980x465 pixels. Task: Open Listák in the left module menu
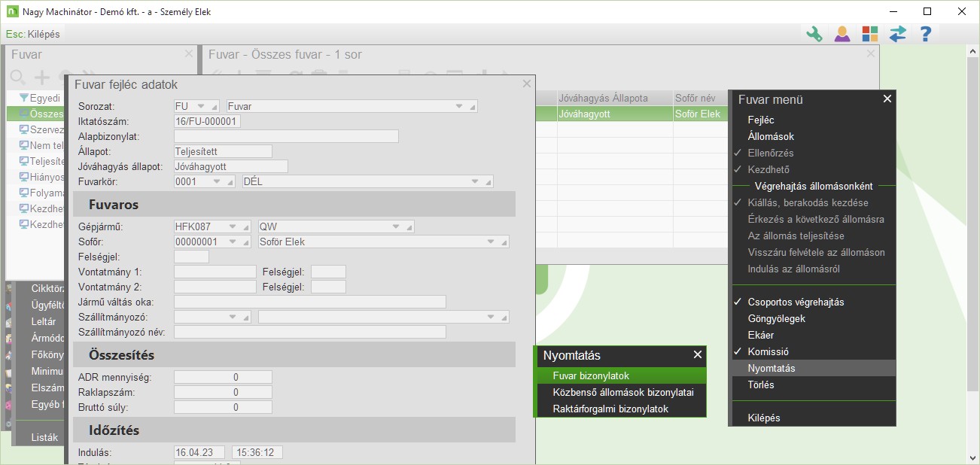click(44, 437)
